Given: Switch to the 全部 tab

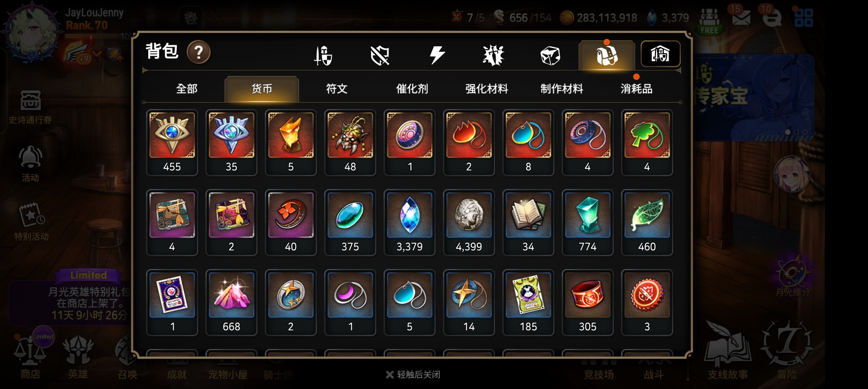Looking at the screenshot, I should coord(187,89).
